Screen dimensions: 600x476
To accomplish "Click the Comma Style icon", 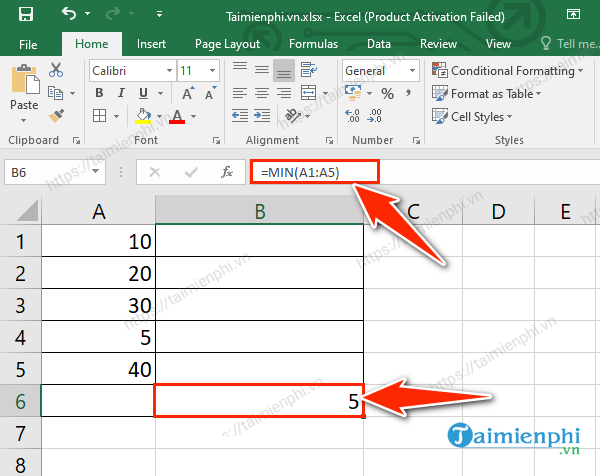I will (408, 93).
